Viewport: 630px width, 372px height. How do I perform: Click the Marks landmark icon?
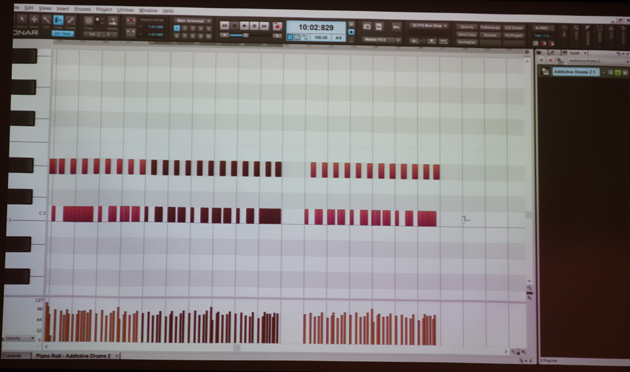click(113, 21)
